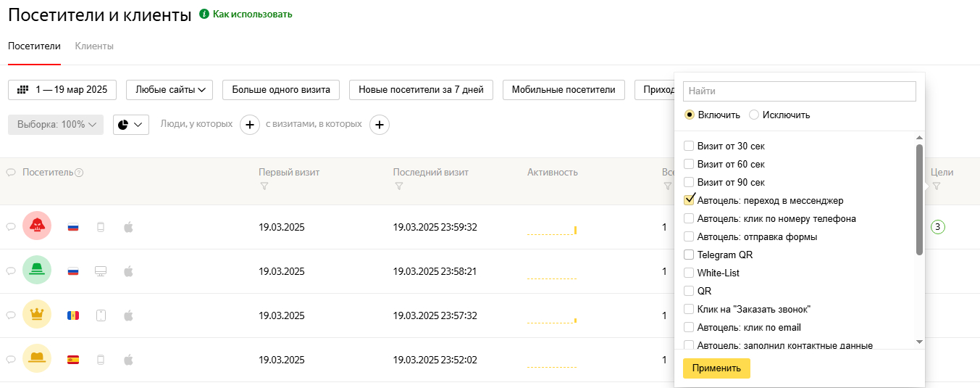
Task: Expand the Выборка: 100% dropdown
Action: (56, 125)
